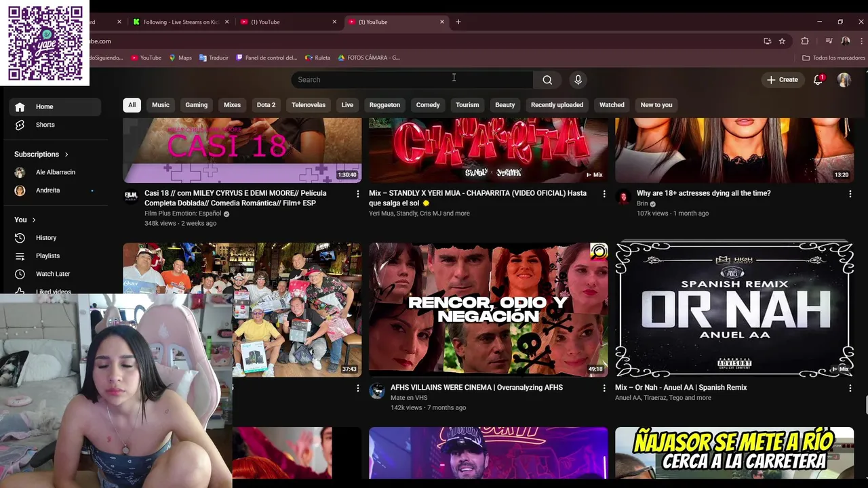The image size is (868, 488).
Task: Close the Kick Following tab
Action: pyautogui.click(x=226, y=22)
